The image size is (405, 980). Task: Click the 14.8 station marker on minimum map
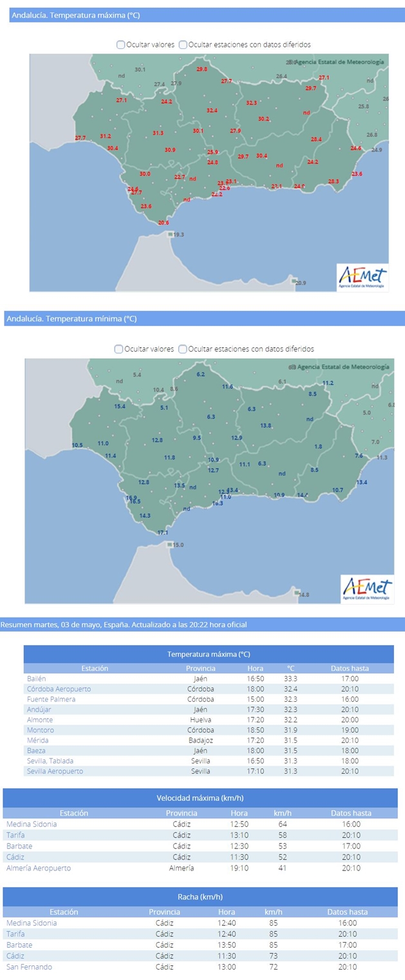pyautogui.click(x=296, y=594)
